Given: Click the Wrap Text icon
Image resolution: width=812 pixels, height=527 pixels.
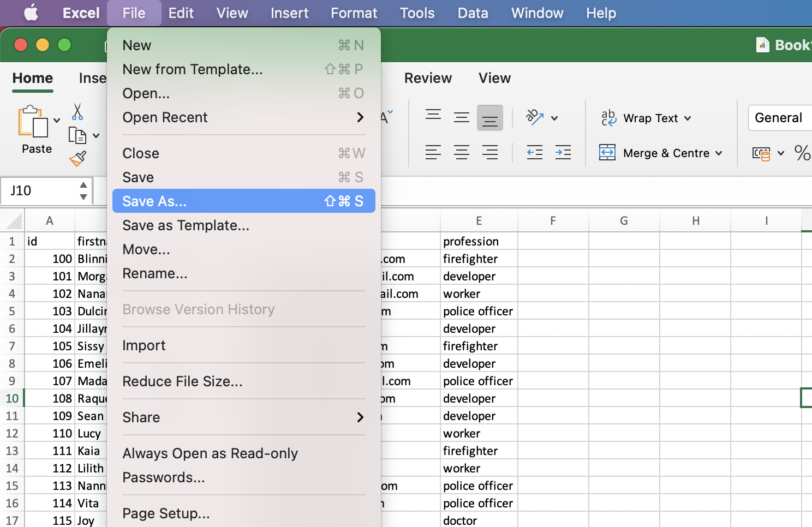Looking at the screenshot, I should [608, 118].
